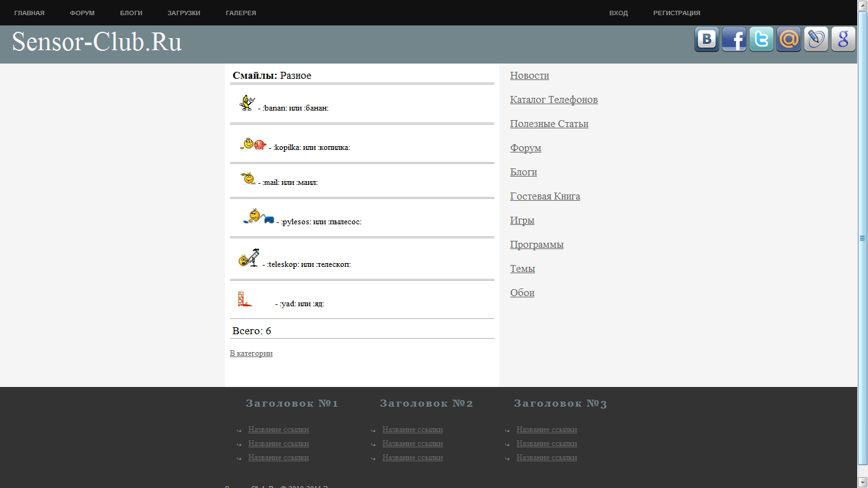Screen dimensions: 868x488
Task: Click the Facebook icon in header
Action: pyautogui.click(x=734, y=39)
